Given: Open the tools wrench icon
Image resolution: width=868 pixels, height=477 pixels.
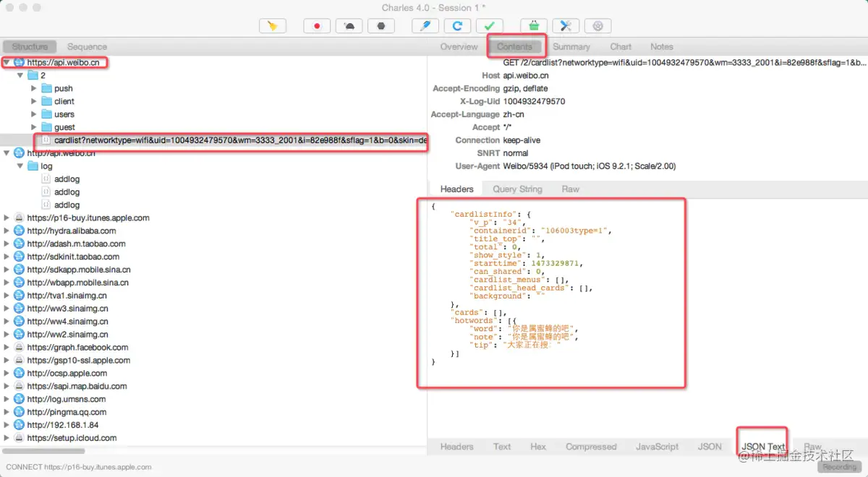Looking at the screenshot, I should point(566,25).
